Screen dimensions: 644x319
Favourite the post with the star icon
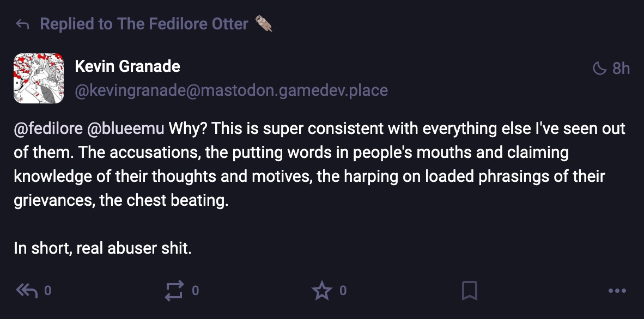[x=321, y=291]
